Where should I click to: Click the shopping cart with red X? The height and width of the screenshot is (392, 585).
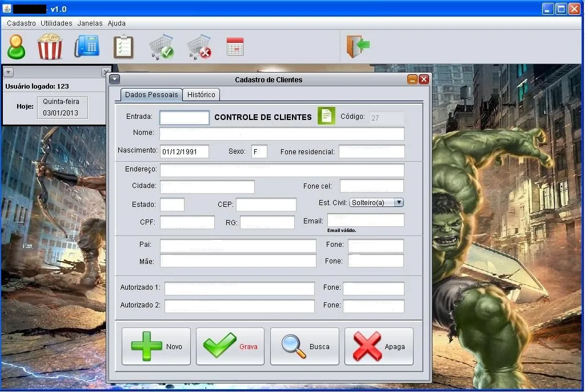199,47
